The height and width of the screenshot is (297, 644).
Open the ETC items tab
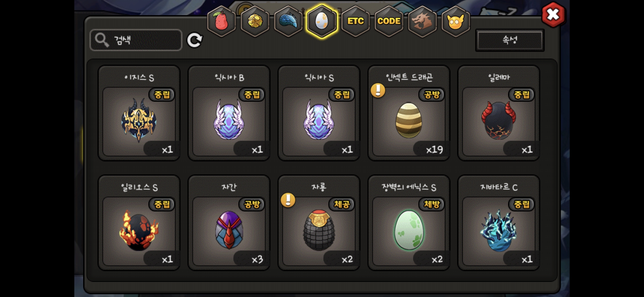tap(356, 21)
